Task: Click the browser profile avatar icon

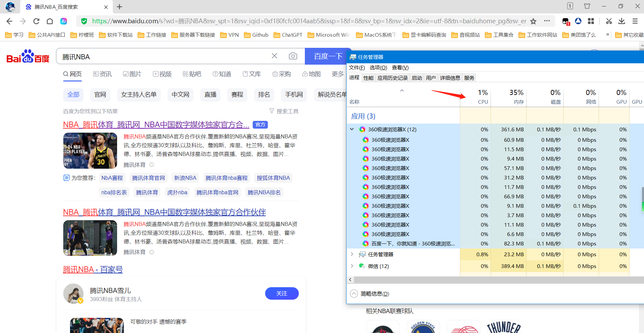Action: [x=10, y=7]
